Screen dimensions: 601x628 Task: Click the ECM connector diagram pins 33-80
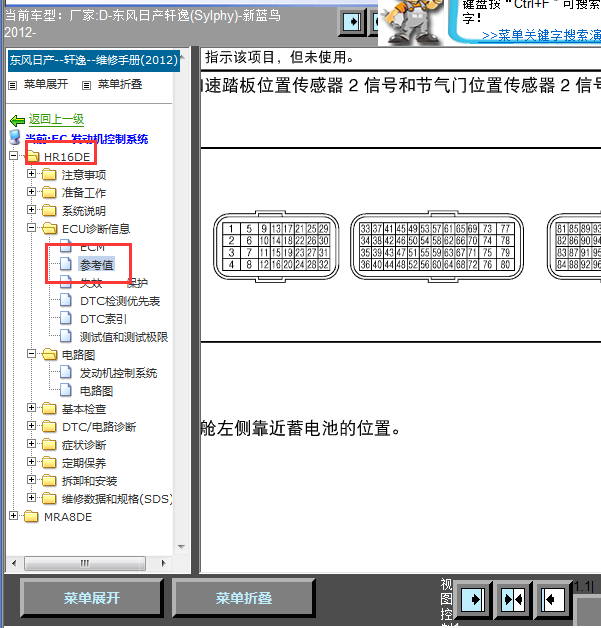(x=437, y=246)
